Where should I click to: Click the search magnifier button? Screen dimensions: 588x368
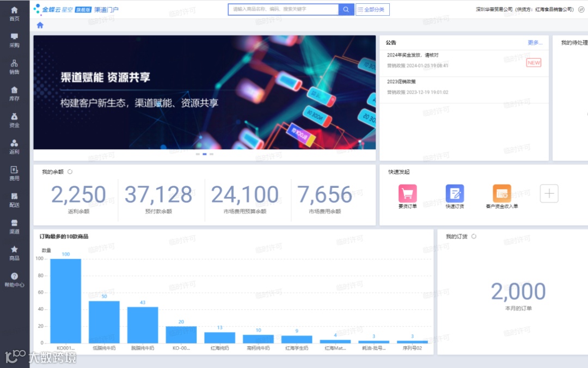346,9
